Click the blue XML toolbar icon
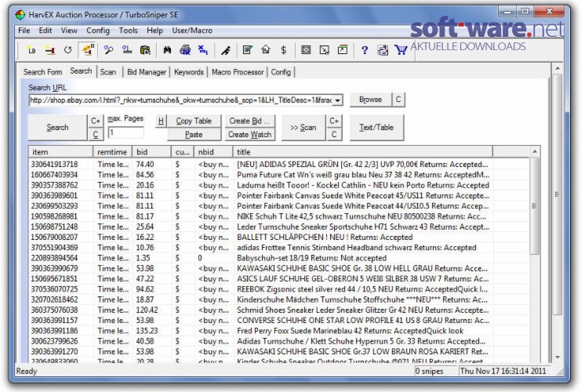 coord(202,50)
